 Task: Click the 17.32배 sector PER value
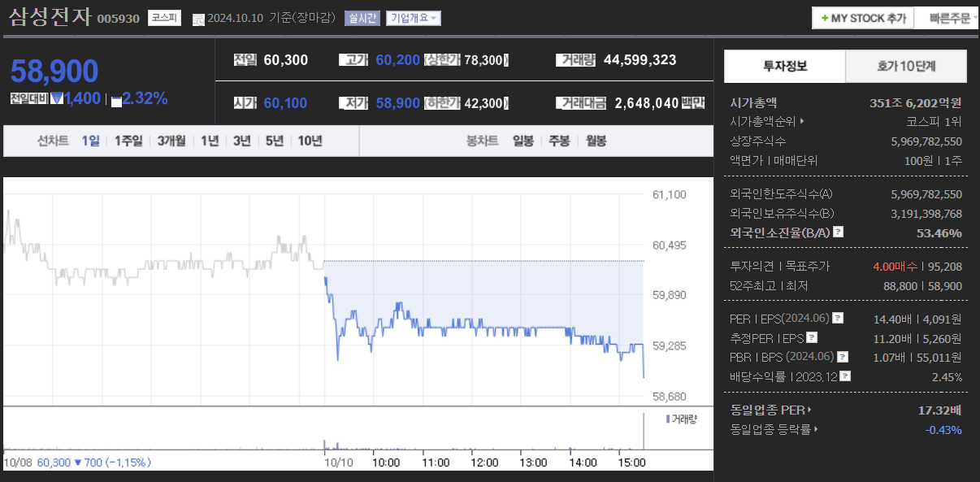pyautogui.click(x=940, y=410)
